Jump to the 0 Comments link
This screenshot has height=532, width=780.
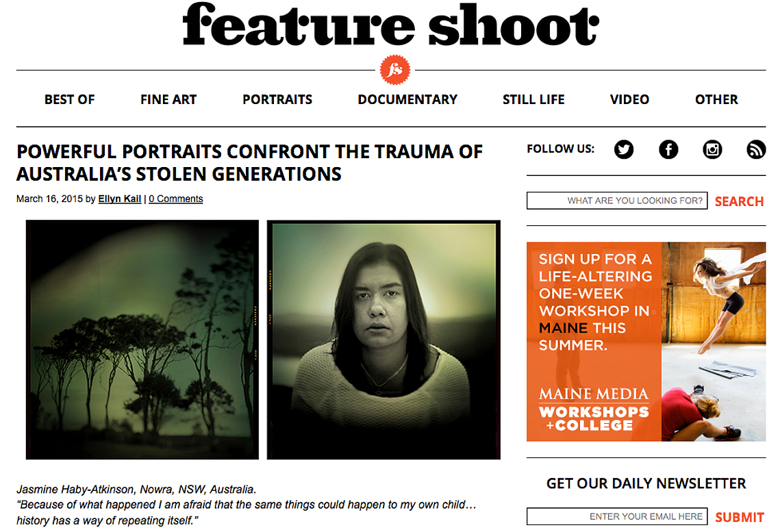point(175,199)
